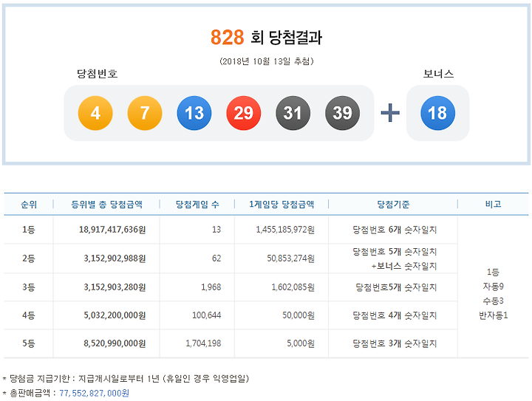The image size is (532, 401).
Task: Click total prize 5,032,200,000원
Action: click(115, 315)
